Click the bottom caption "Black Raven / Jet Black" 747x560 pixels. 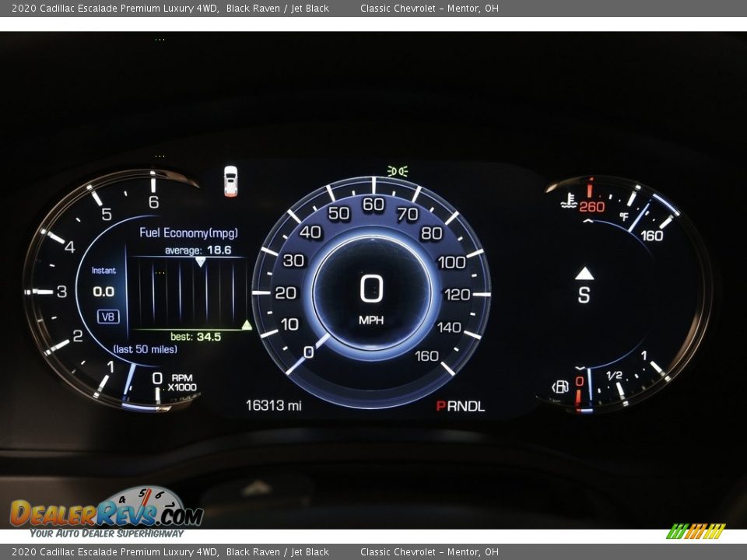pyautogui.click(x=277, y=552)
